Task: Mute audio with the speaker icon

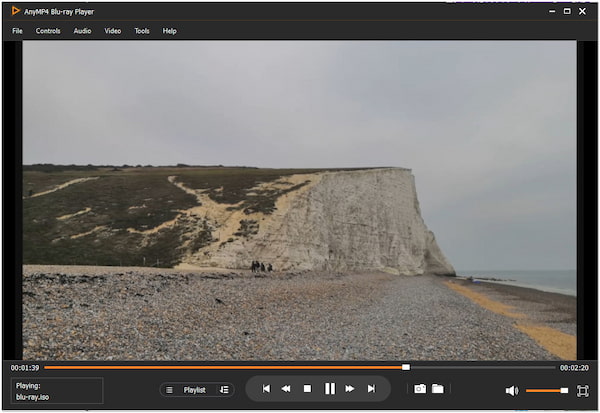Action: point(511,390)
